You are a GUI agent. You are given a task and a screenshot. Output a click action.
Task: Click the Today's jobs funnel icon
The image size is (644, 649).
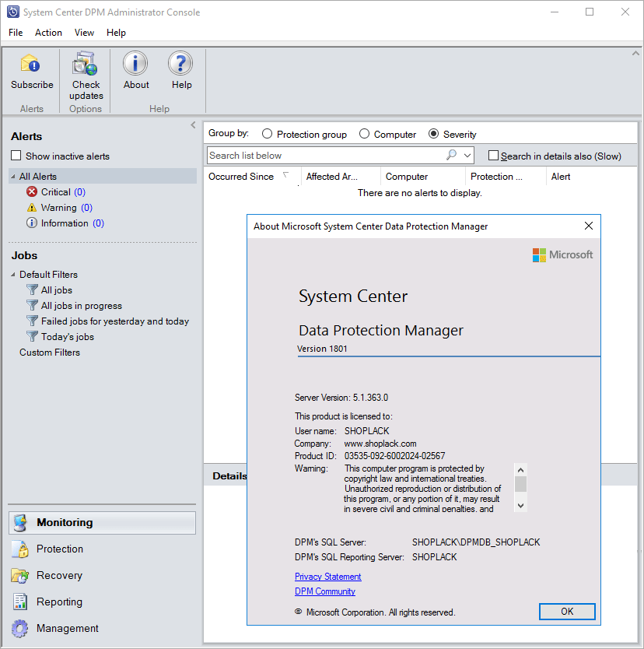[x=32, y=336]
